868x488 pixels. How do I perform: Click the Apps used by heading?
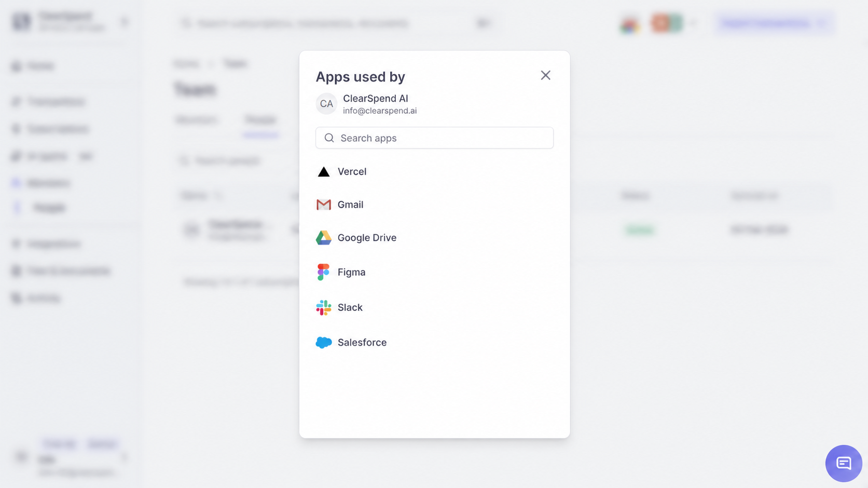[360, 77]
